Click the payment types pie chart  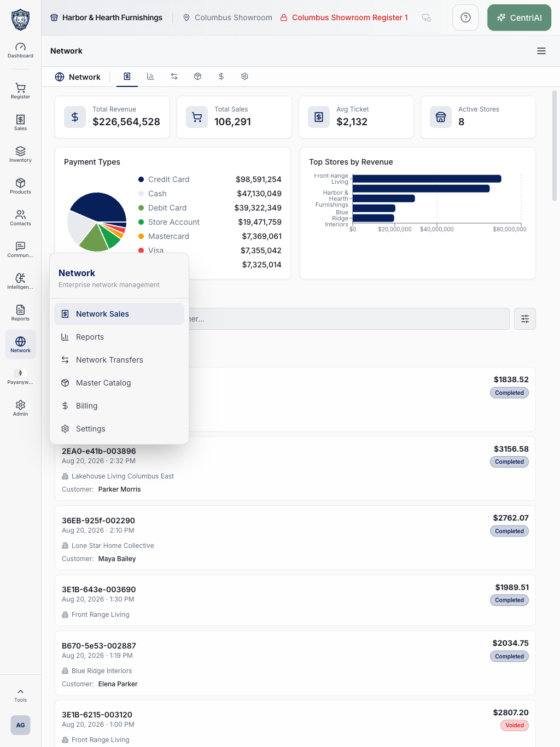97,222
